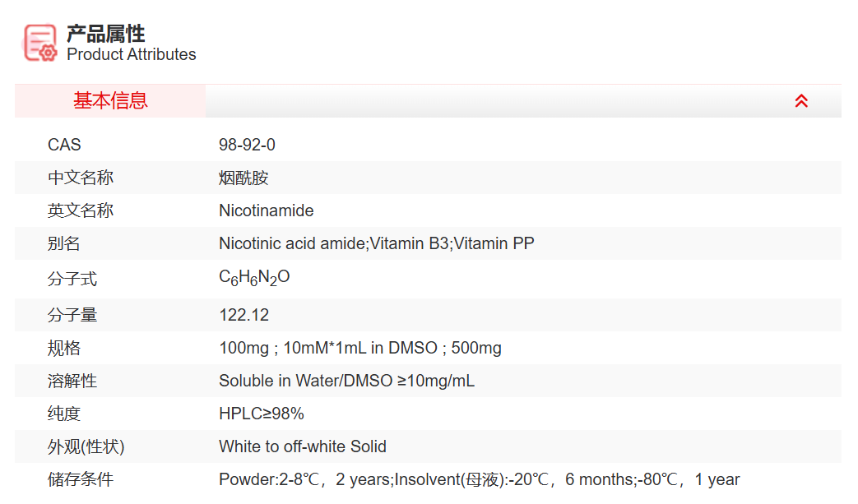Image resolution: width=858 pixels, height=504 pixels.
Task: Click the solubility value Soluble in Water/DMSO
Action: point(346,381)
